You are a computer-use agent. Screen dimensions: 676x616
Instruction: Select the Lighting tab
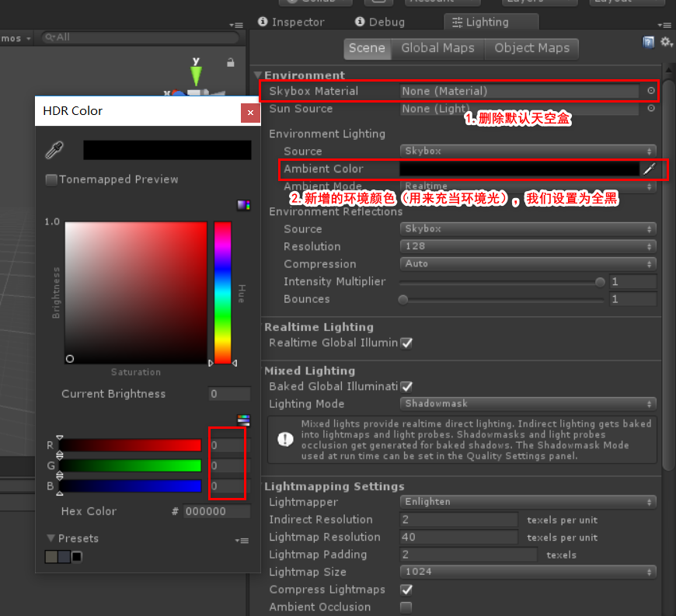point(490,22)
